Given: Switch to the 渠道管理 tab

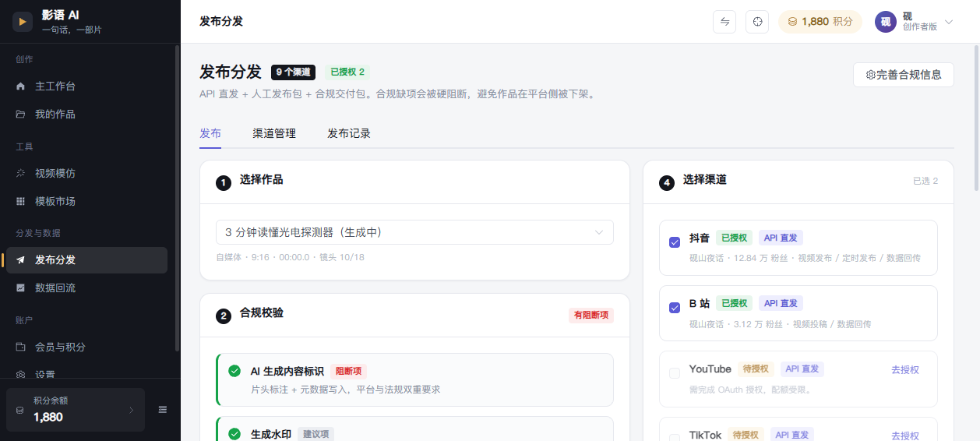Looking at the screenshot, I should click(x=274, y=133).
